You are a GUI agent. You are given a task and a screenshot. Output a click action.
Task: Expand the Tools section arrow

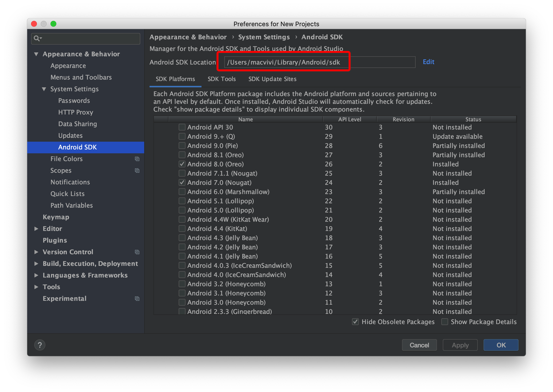(x=36, y=287)
